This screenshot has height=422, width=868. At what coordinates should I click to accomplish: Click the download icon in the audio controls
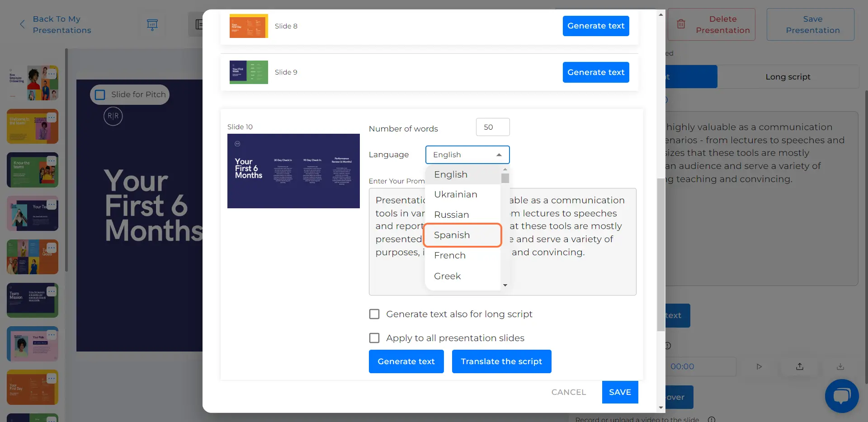(840, 366)
